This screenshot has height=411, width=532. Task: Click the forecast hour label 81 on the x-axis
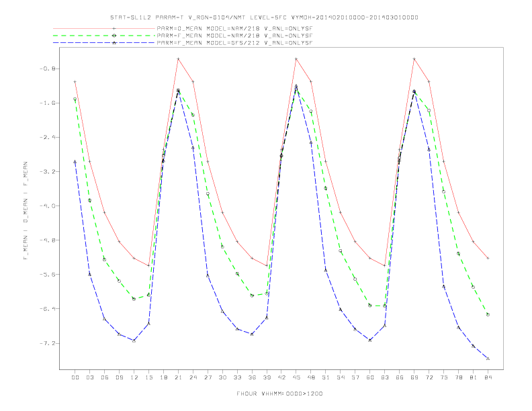(474, 377)
